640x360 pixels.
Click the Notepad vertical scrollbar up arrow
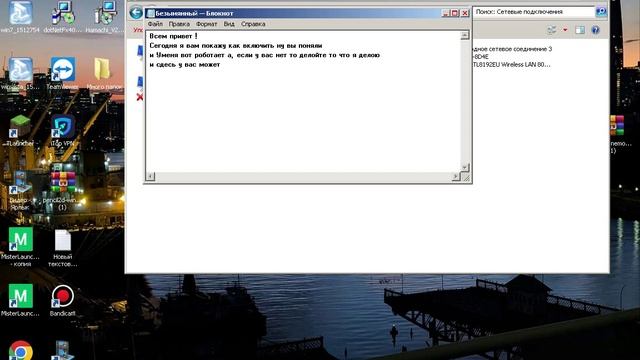pyautogui.click(x=464, y=36)
